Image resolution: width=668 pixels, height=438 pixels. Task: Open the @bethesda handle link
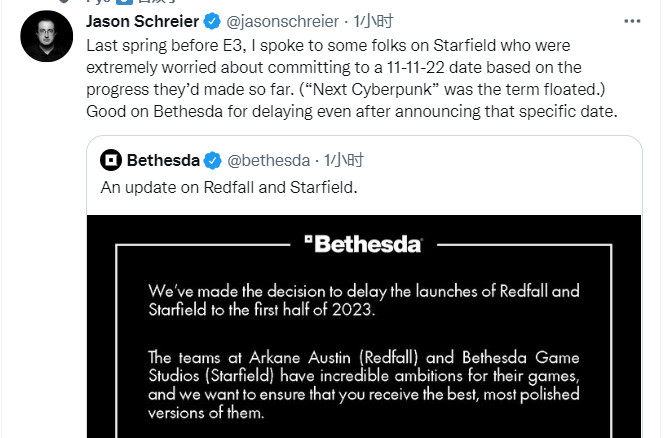click(x=269, y=160)
